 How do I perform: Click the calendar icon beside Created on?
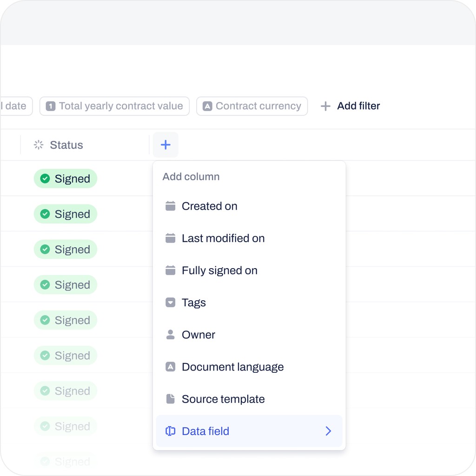point(170,206)
